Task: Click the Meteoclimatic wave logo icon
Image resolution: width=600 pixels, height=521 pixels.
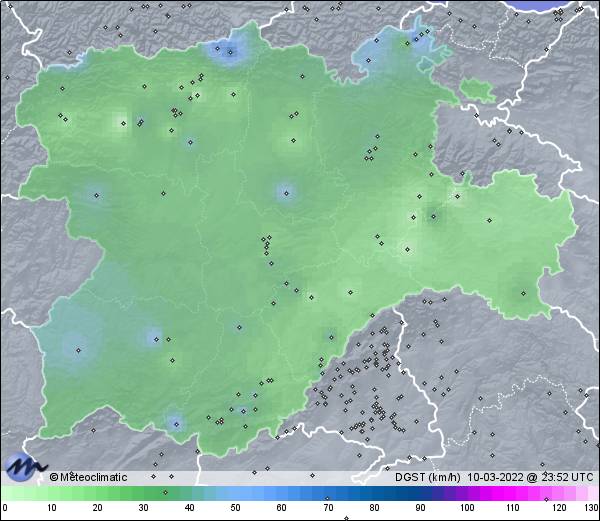Action: [x=24, y=466]
